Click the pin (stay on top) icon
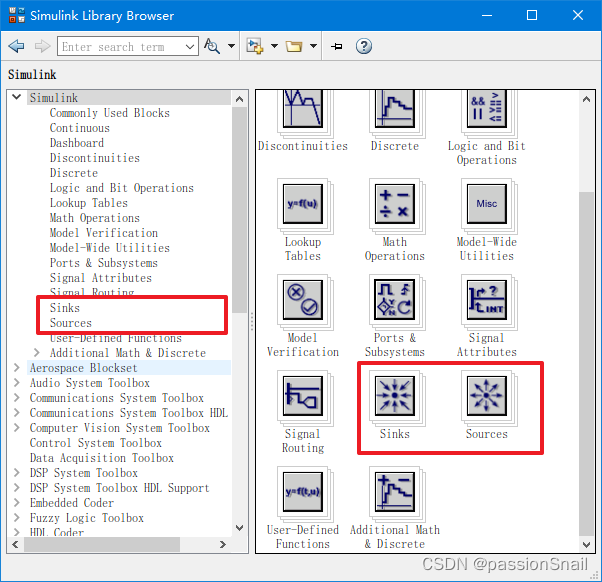The image size is (602, 582). tap(337, 46)
